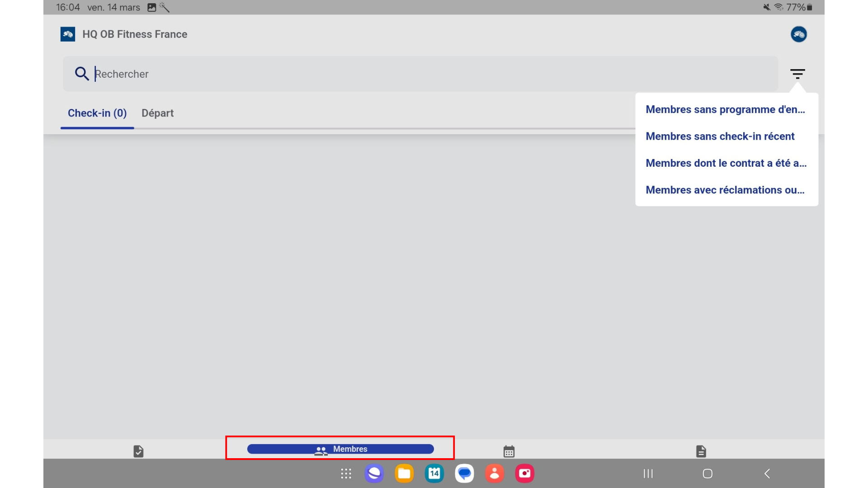Choose Membres dont le contrat a été a... filter
The image size is (868, 488).
[726, 163]
